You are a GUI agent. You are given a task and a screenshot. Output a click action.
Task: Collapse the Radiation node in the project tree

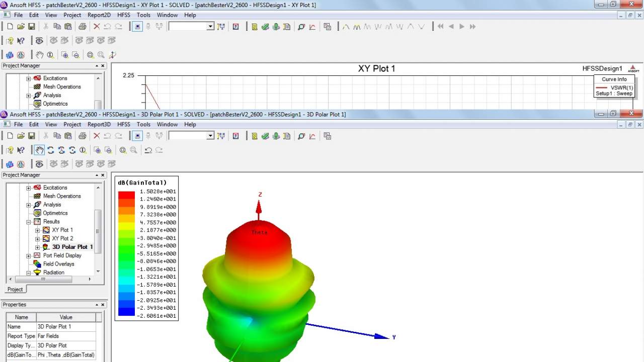[x=29, y=273]
